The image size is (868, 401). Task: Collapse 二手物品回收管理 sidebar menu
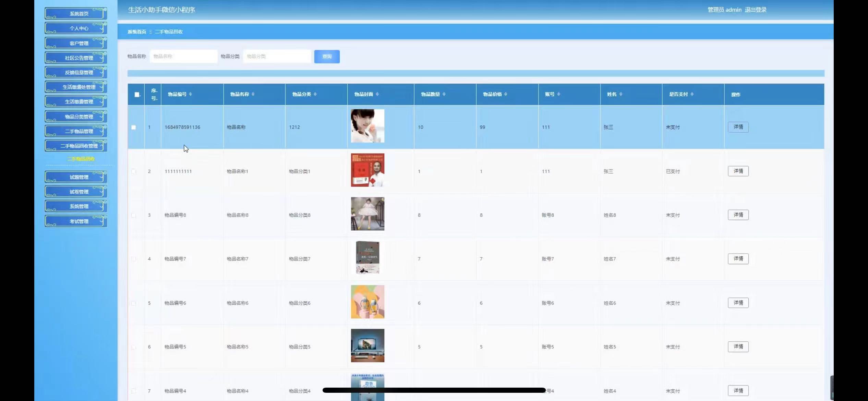76,146
